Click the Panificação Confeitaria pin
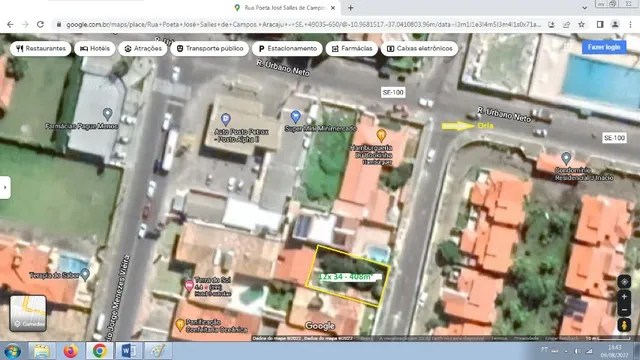Image resolution: width=640 pixels, height=360 pixels. [x=180, y=324]
